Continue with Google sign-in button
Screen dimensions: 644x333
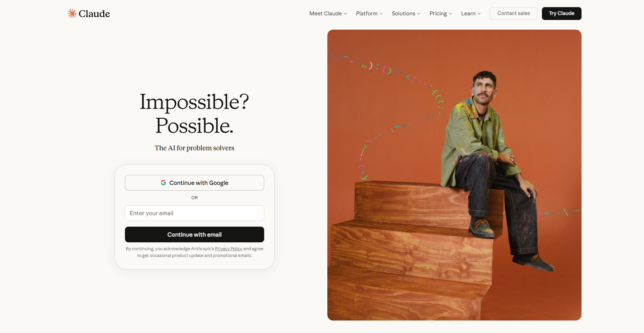[x=195, y=183]
